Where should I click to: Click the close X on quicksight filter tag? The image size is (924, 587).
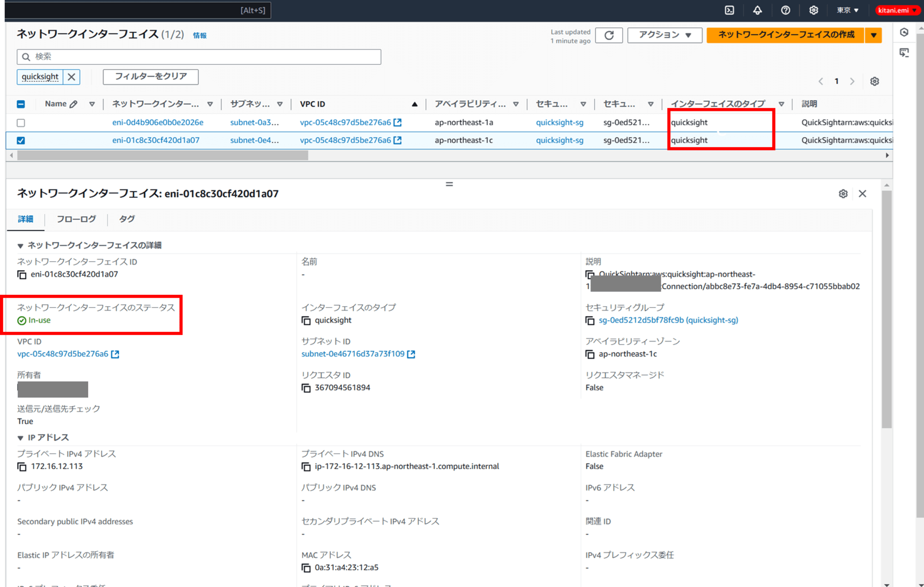pyautogui.click(x=72, y=76)
